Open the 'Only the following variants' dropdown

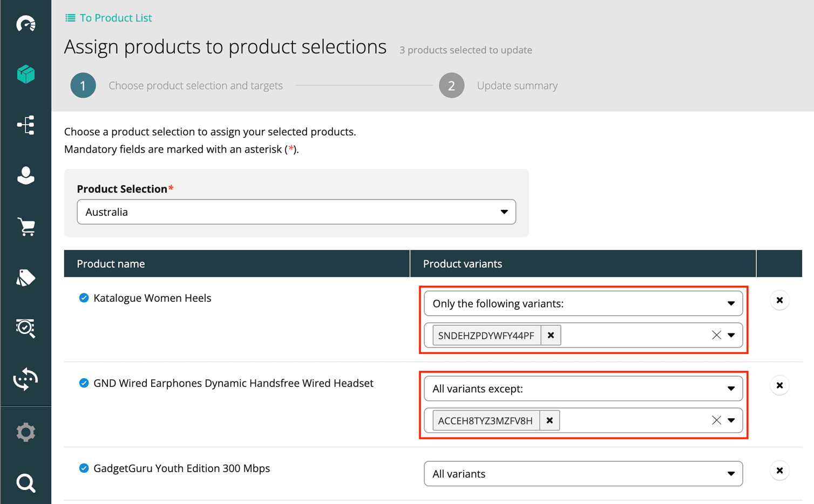click(x=582, y=303)
